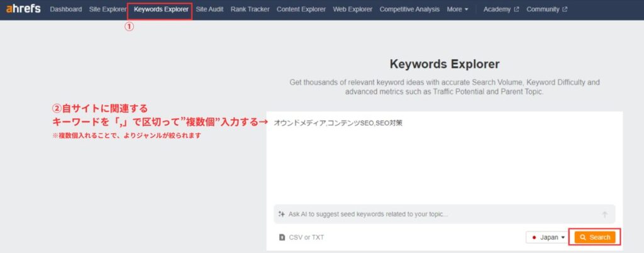Submit AI prompt with arrow icon
Screen dimensions: 644x253
pos(604,215)
